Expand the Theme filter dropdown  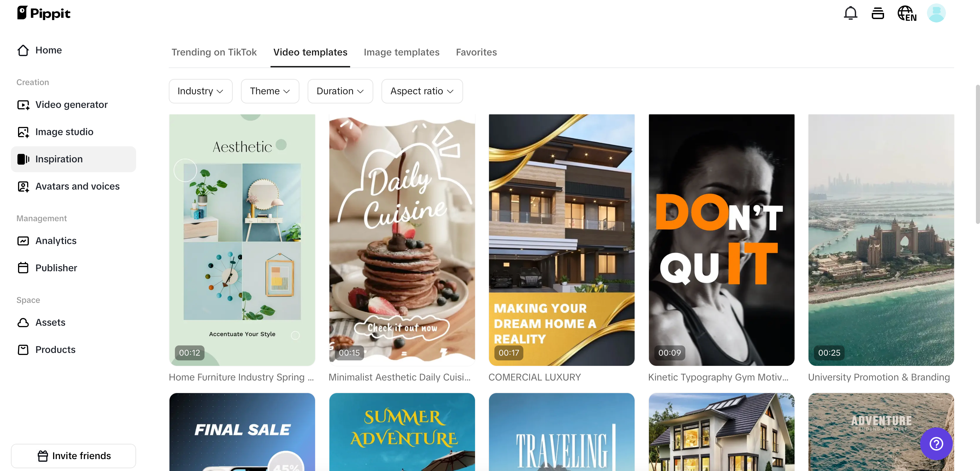[x=270, y=91]
